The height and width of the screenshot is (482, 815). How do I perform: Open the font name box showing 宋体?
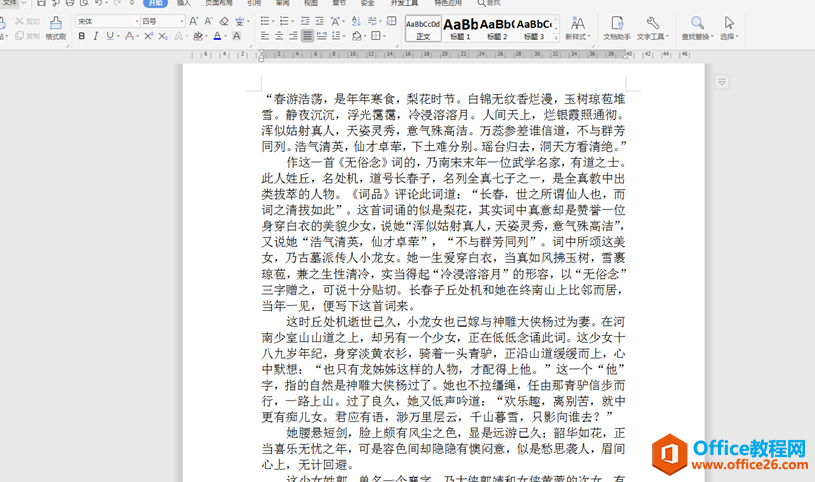coord(108,21)
